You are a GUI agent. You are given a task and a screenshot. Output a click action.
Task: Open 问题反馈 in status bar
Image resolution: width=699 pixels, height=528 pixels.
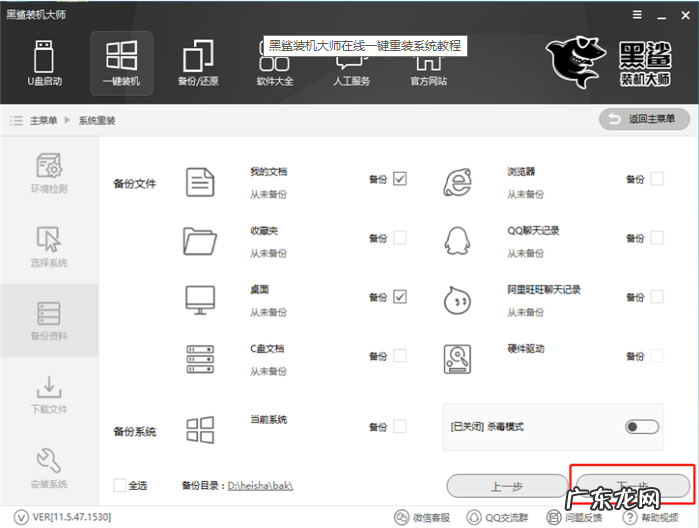click(574, 517)
